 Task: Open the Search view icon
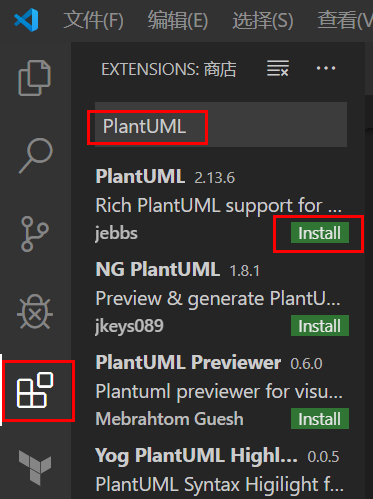click(35, 155)
